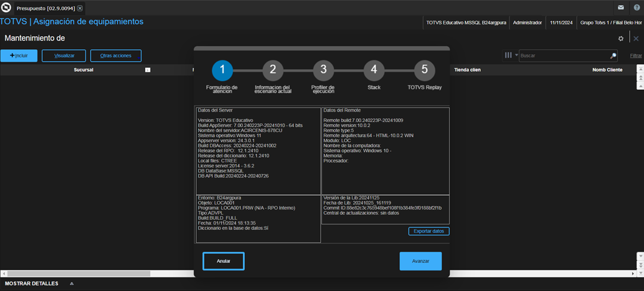Click the Programa: LOCA001.PRW line
Image resolution: width=644 pixels, height=291 pixels.
(247, 208)
